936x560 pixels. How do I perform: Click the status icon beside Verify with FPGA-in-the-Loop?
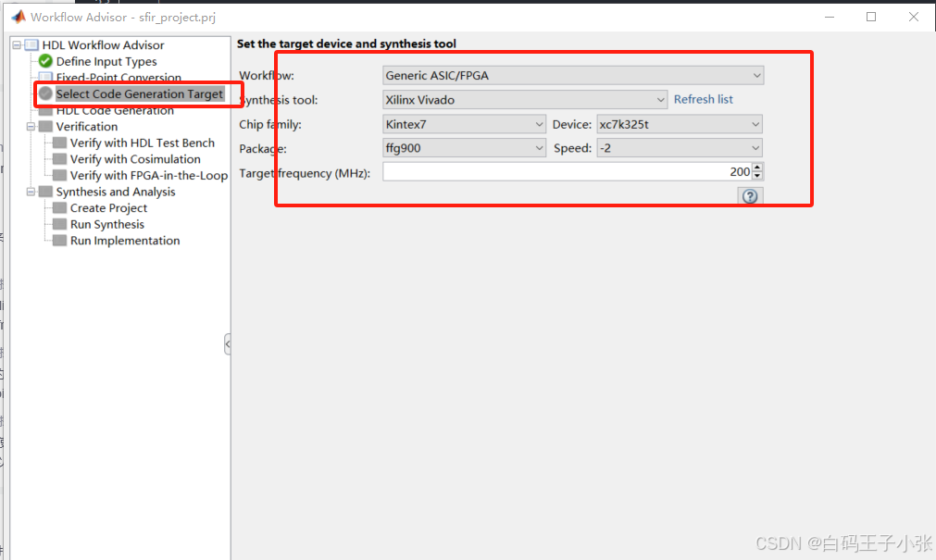coord(59,175)
